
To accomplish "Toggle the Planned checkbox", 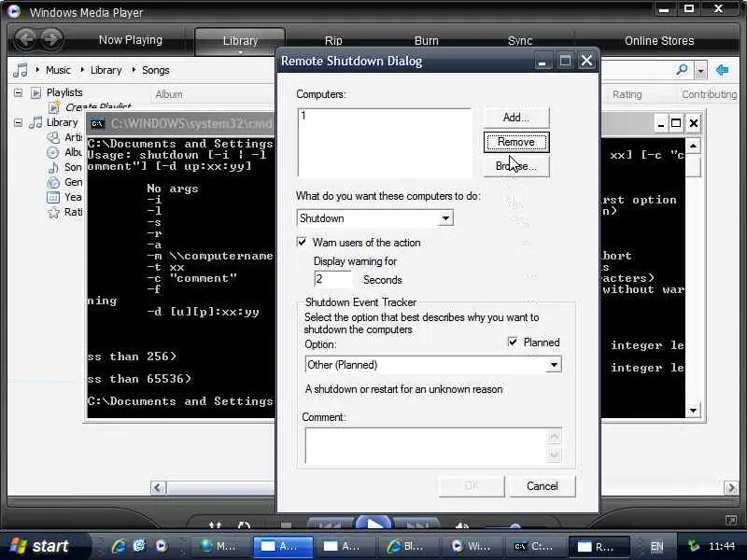I will 513,342.
